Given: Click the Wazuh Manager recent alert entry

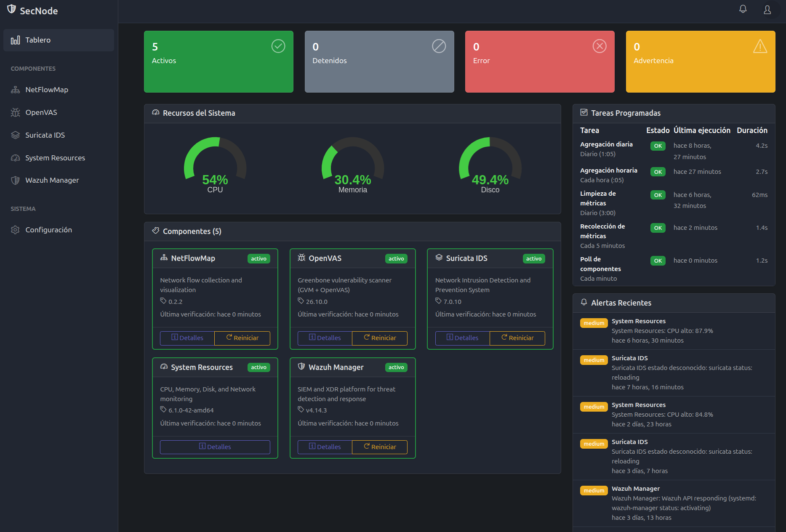Looking at the screenshot, I should point(674,503).
